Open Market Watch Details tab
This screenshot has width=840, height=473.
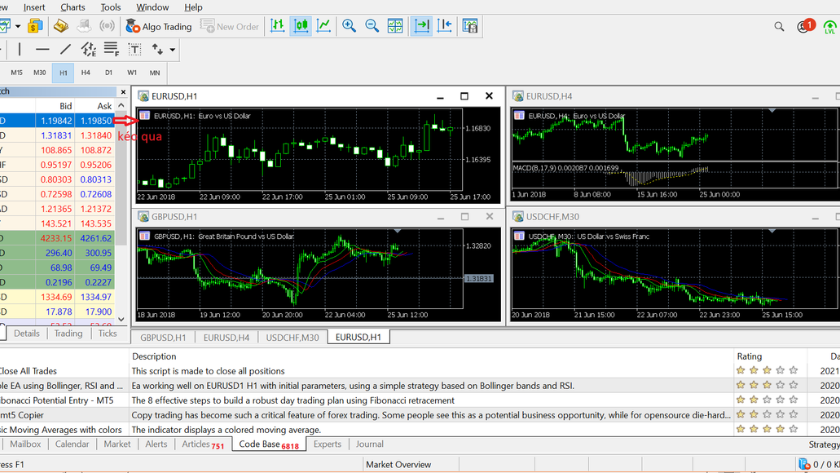click(x=27, y=333)
